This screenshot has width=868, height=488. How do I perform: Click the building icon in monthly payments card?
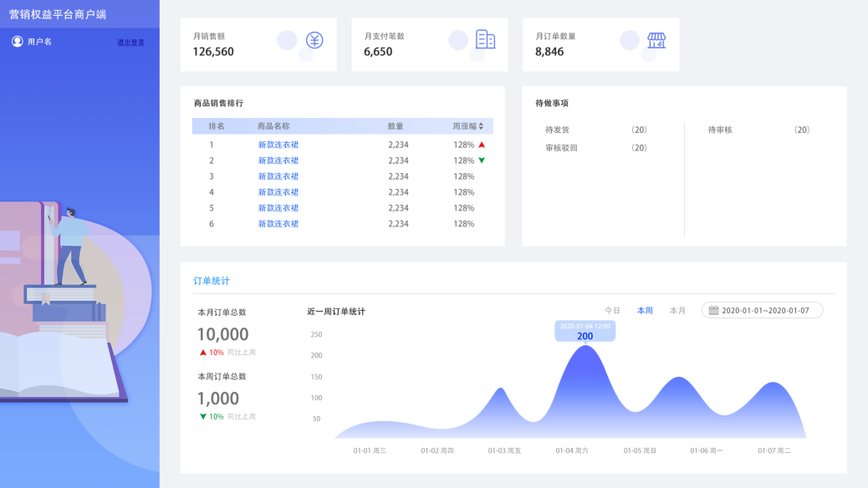[x=485, y=39]
